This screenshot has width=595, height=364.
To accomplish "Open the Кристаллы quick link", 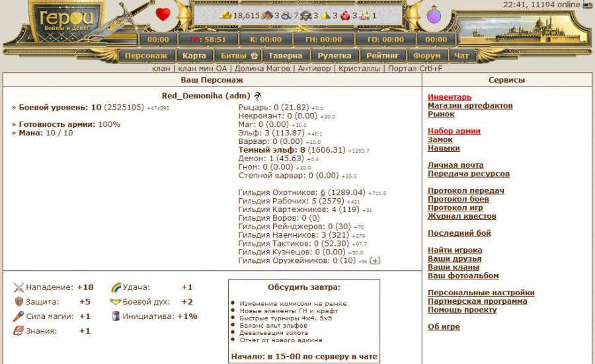I will (359, 69).
